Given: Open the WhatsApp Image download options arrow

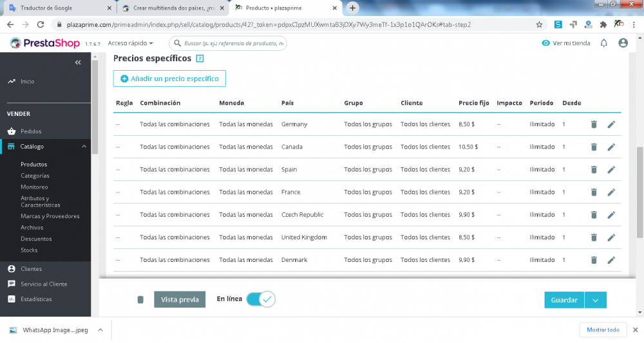Looking at the screenshot, I should coord(100,330).
